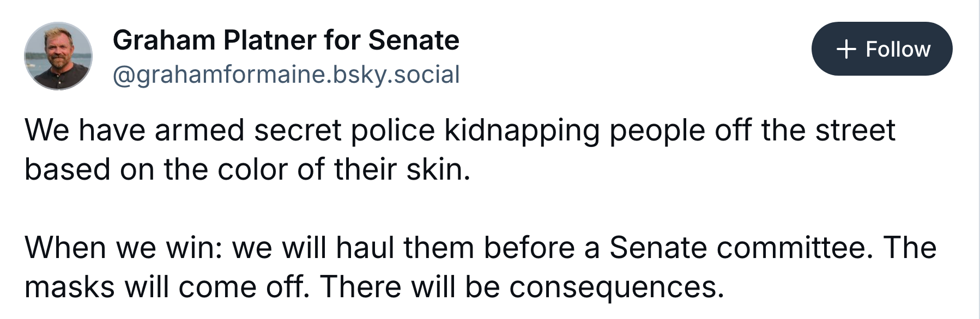Click the word "Senate" in the account name
Image resolution: width=980 pixels, height=319 pixels.
(x=414, y=40)
